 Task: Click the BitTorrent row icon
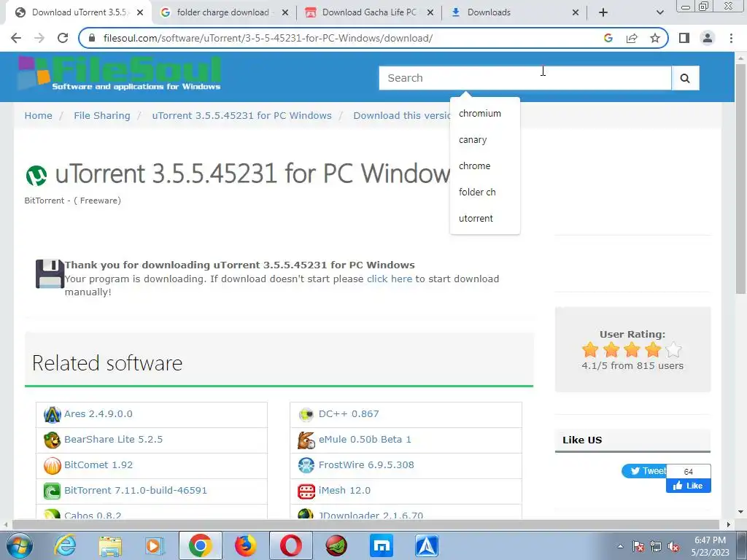(x=52, y=491)
